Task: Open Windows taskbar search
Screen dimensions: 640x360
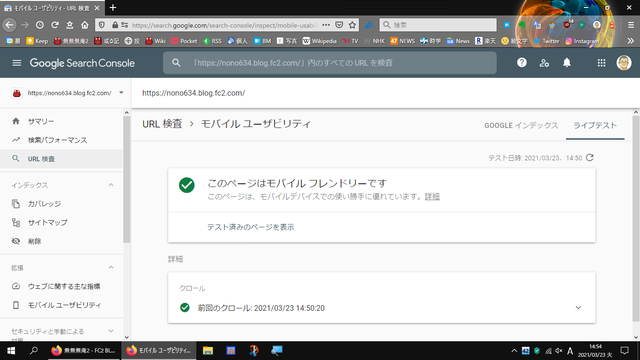Action: coord(34,351)
